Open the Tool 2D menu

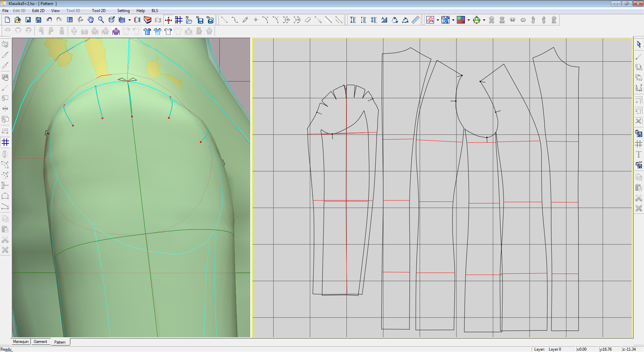[99, 11]
